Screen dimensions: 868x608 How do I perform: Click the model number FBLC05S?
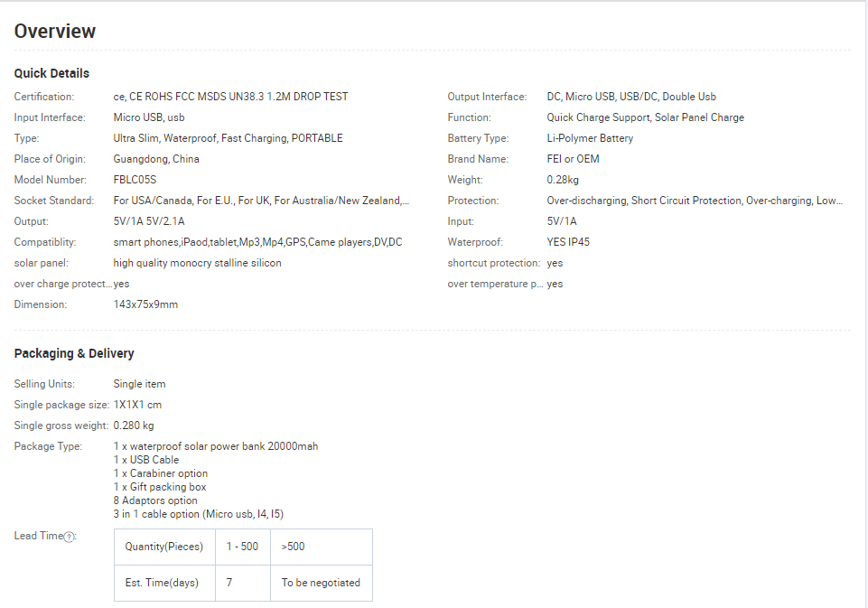click(x=135, y=180)
